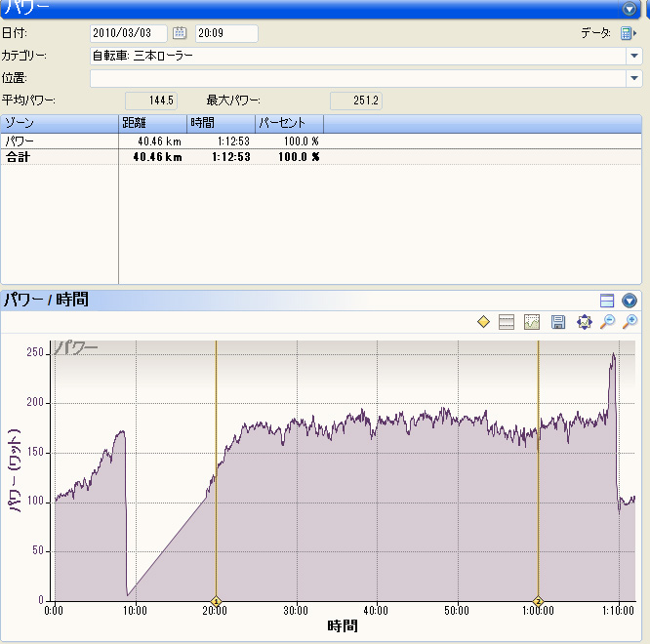Select lap marker 1 at 20:00

216,601
